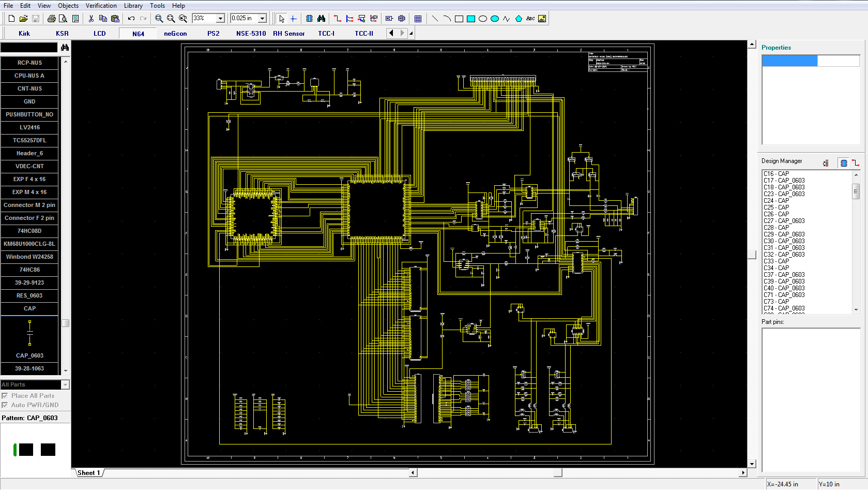The image size is (868, 490).
Task: Select the Arc drawing tool
Action: [x=447, y=19]
